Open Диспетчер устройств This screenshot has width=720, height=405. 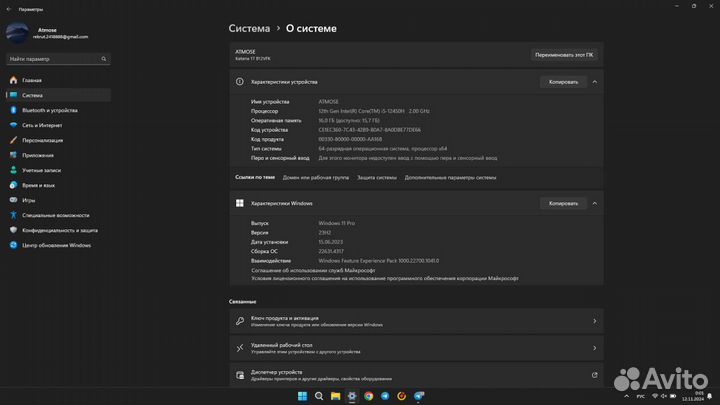click(x=416, y=375)
